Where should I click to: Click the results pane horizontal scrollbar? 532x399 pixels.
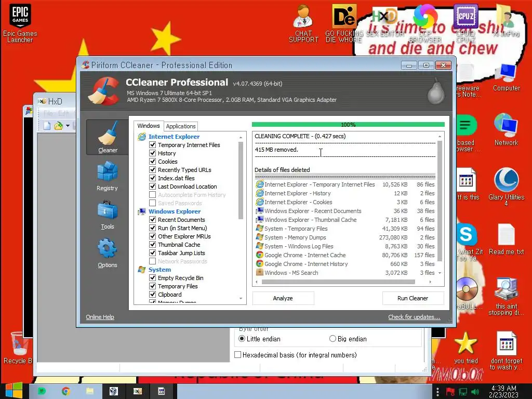338,282
